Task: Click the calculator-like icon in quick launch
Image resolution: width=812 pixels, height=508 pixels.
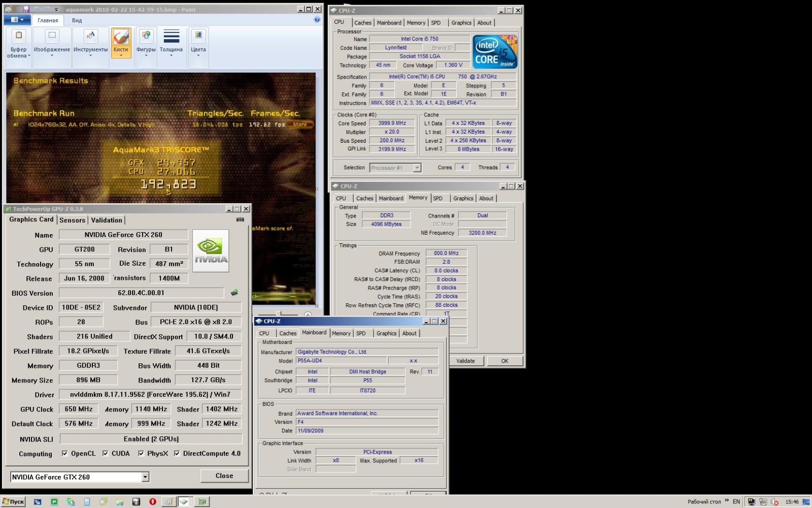Action: 87,501
